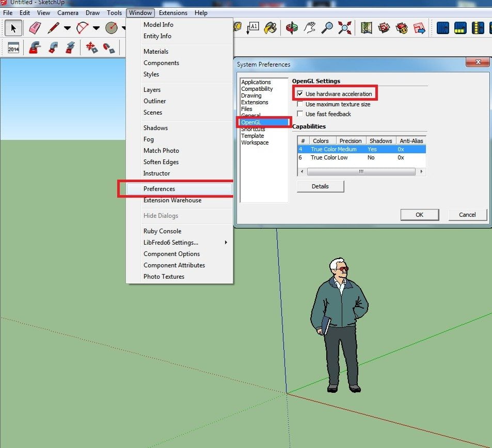Select Workspace in preferences list
Viewport: 492px width, 448px height.
click(x=255, y=142)
